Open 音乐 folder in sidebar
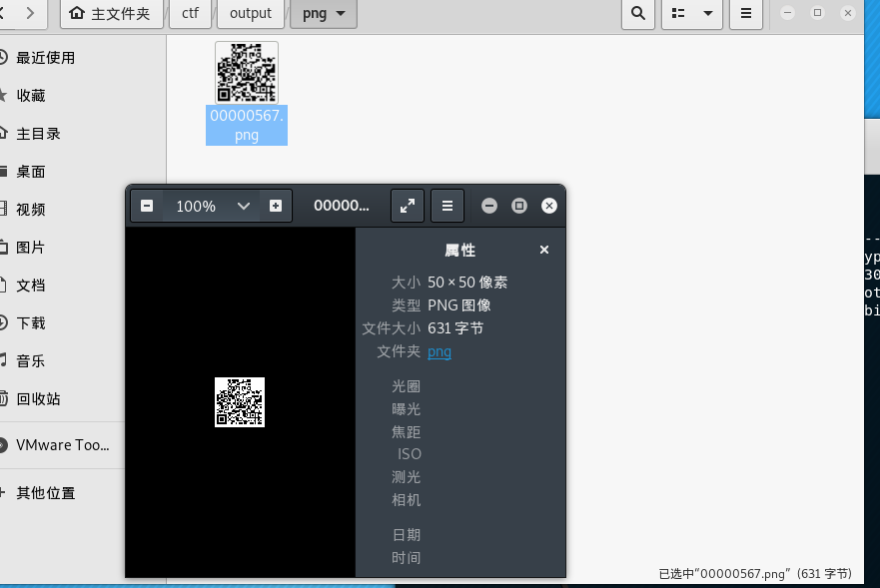The image size is (880, 588). click(31, 361)
